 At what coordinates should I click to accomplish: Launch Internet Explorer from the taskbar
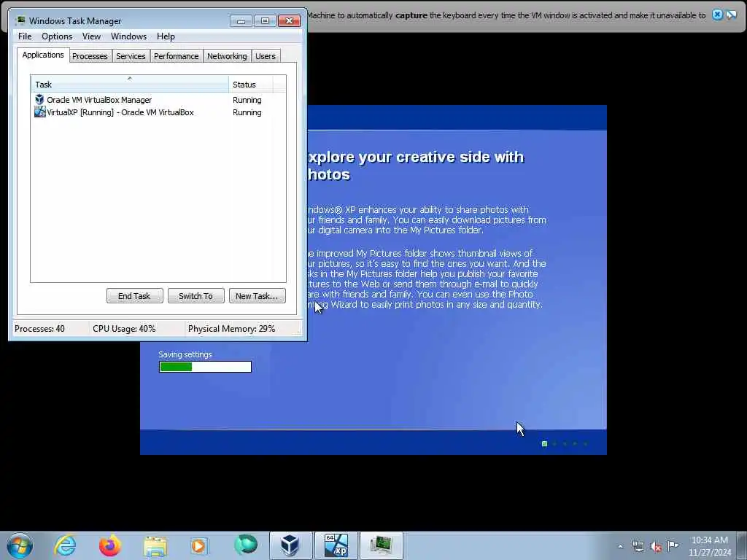(65, 545)
